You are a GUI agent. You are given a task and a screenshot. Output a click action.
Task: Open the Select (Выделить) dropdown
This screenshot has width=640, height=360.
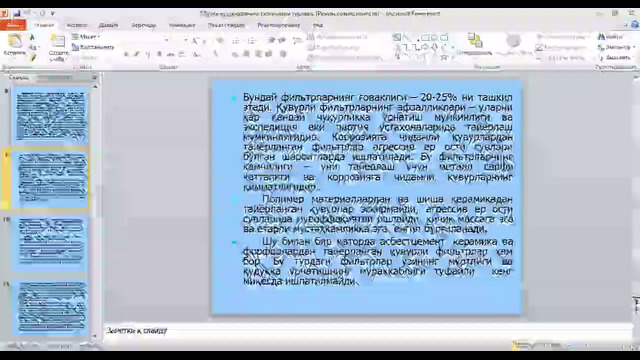(616, 58)
